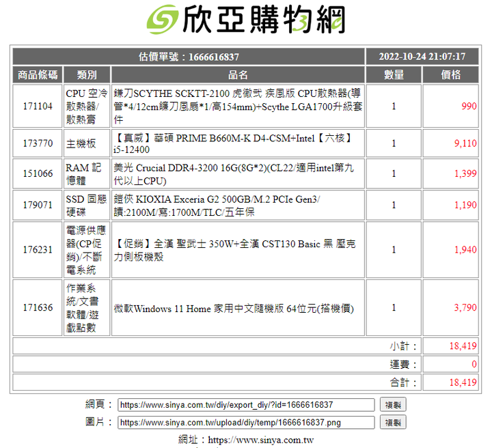Select barcode 179071 cell
The width and height of the screenshot is (492, 448).
(x=38, y=205)
